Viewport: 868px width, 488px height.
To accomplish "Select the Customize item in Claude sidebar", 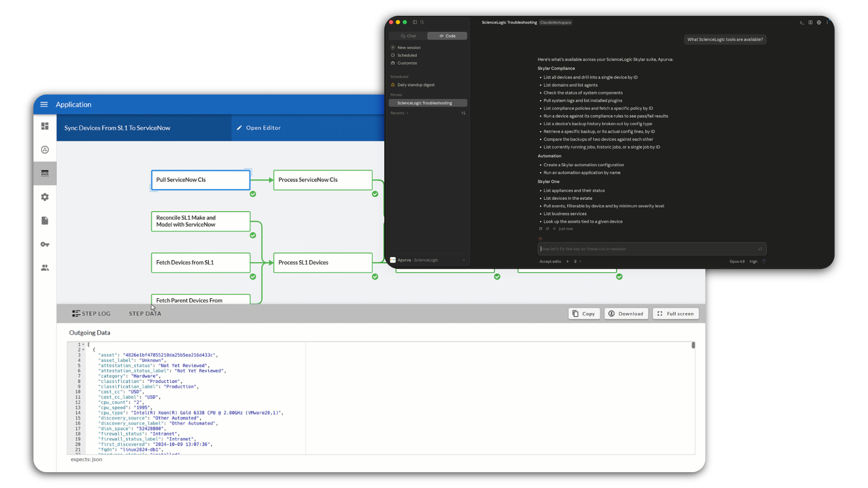I will click(407, 63).
